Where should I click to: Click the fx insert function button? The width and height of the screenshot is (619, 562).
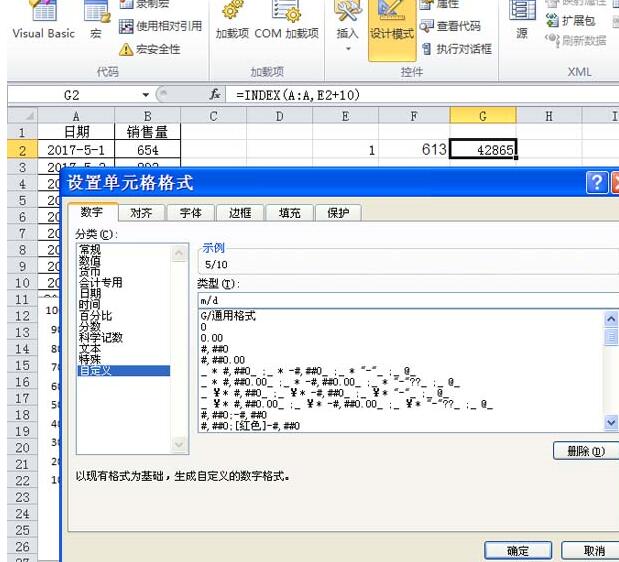click(215, 95)
